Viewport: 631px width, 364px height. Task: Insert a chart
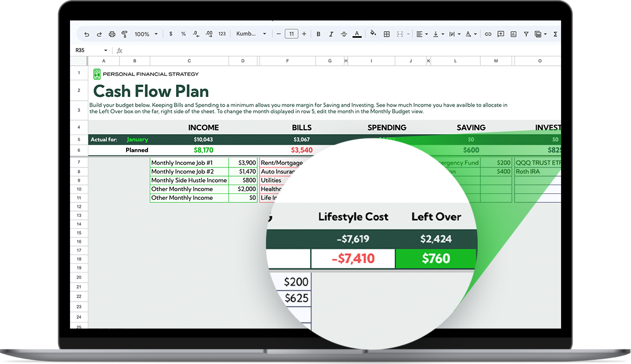coord(514,34)
